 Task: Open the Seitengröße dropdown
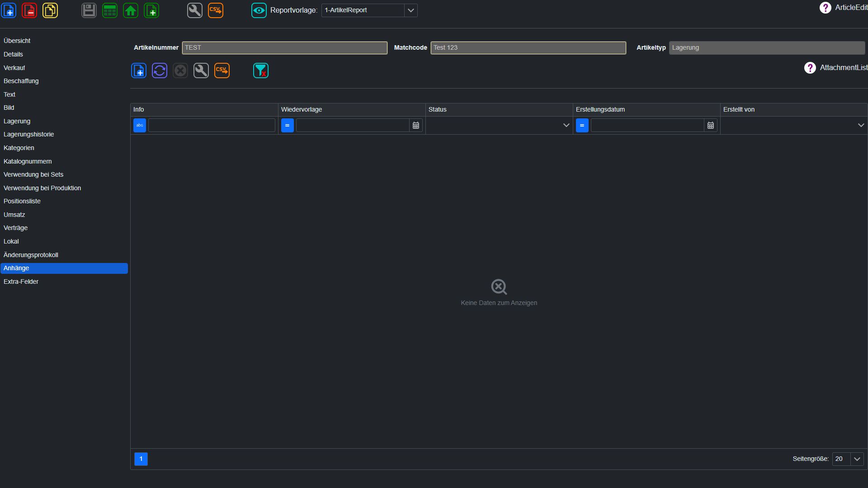pyautogui.click(x=857, y=459)
